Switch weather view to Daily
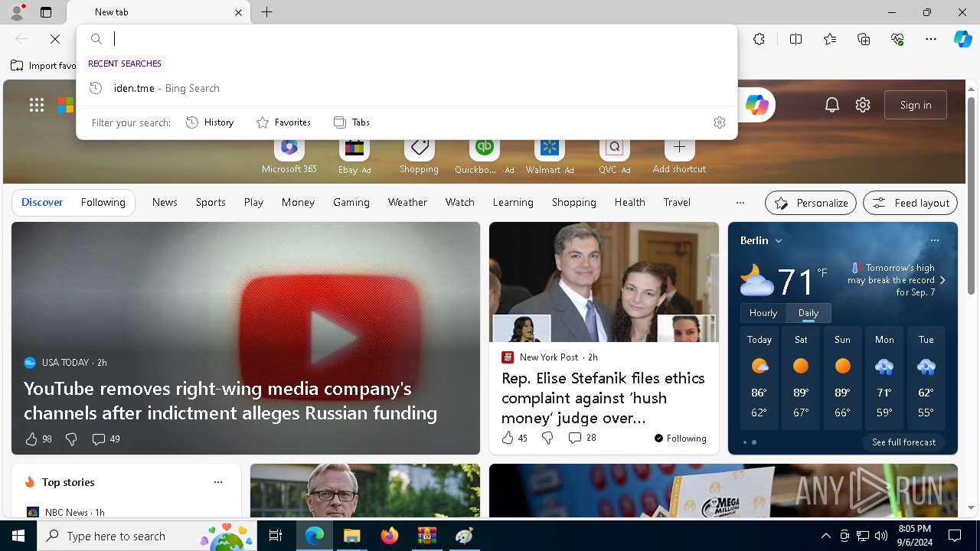This screenshot has height=551, width=980. 808,313
